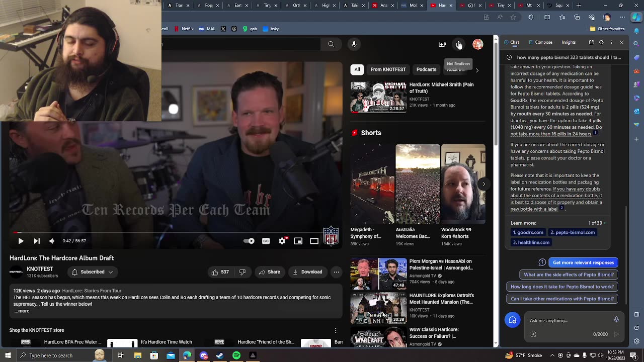This screenshot has width=644, height=362.
Task: Switch to Compose tab in sidebar
Action: pyautogui.click(x=540, y=42)
